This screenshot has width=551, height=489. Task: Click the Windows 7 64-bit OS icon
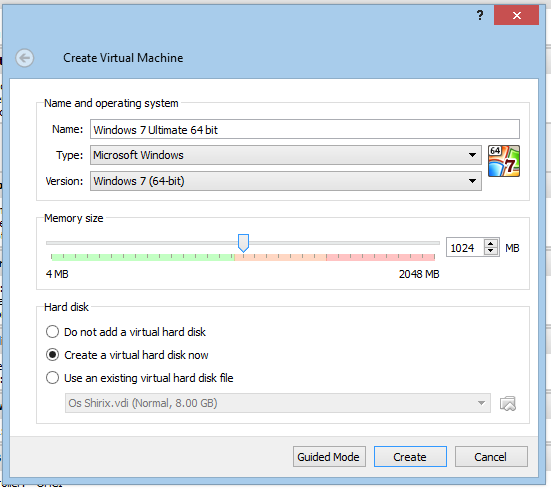[x=504, y=161]
